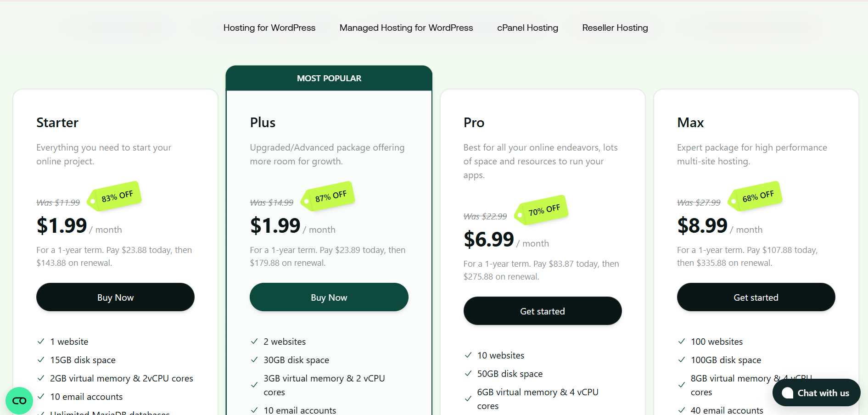Viewport: 868px width, 415px height.
Task: Click the 87% OFF tag on Plus
Action: (329, 196)
